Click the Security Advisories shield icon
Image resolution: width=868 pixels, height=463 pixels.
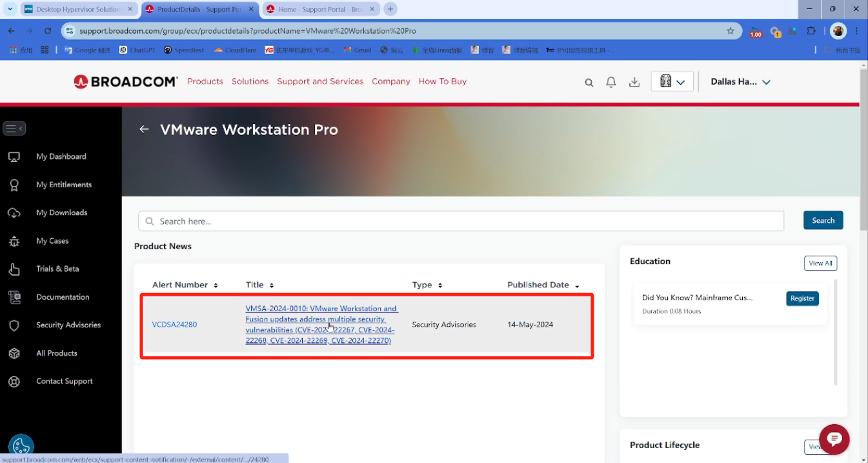coord(14,325)
